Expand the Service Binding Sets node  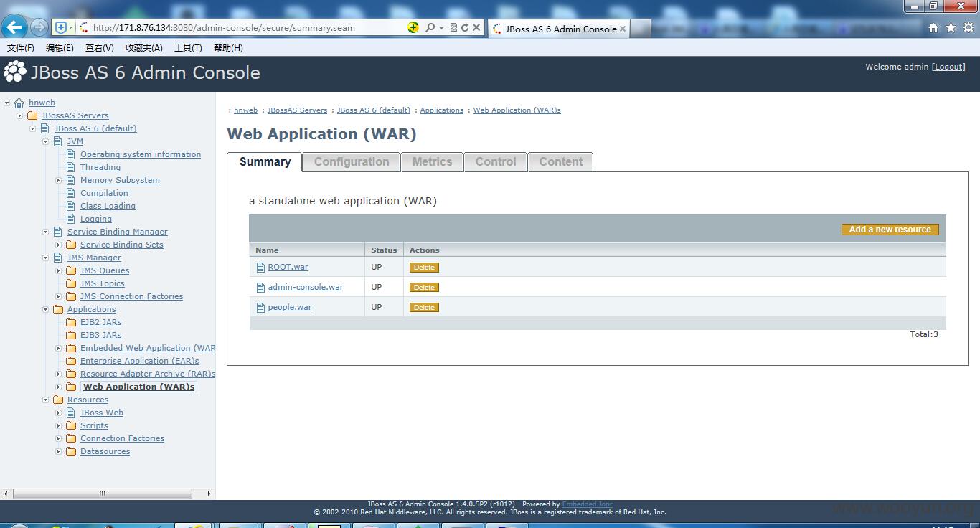click(59, 245)
